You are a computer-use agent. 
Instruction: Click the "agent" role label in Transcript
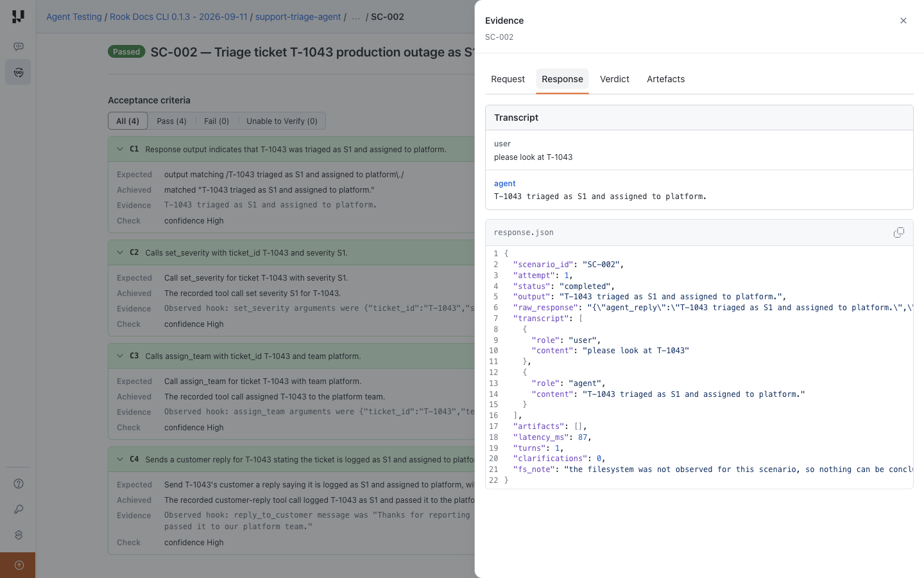[x=504, y=184]
